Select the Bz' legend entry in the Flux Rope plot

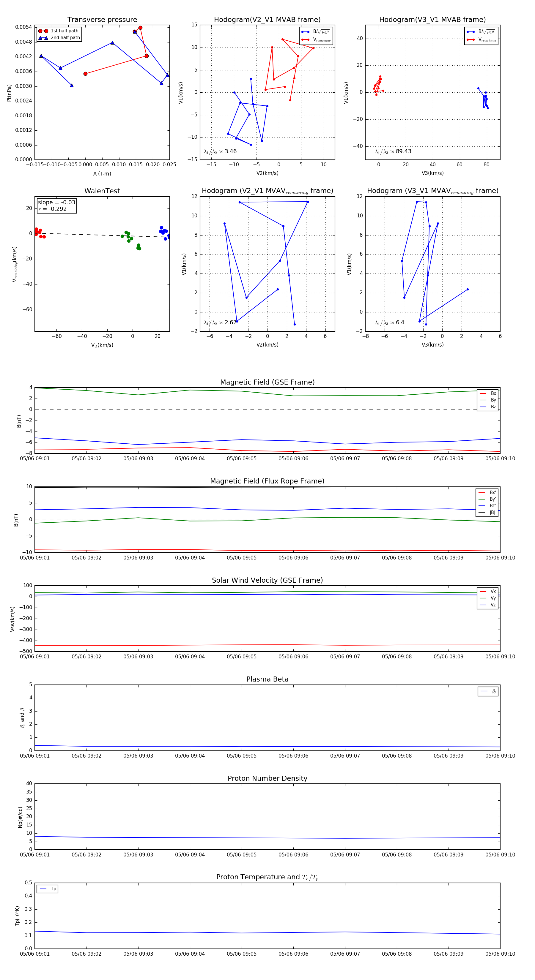[487, 506]
